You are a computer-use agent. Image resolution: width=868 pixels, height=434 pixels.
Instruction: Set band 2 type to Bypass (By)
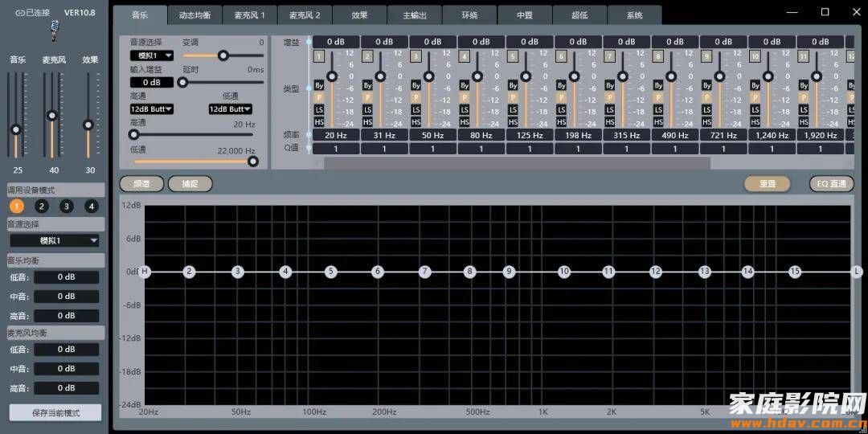[367, 84]
